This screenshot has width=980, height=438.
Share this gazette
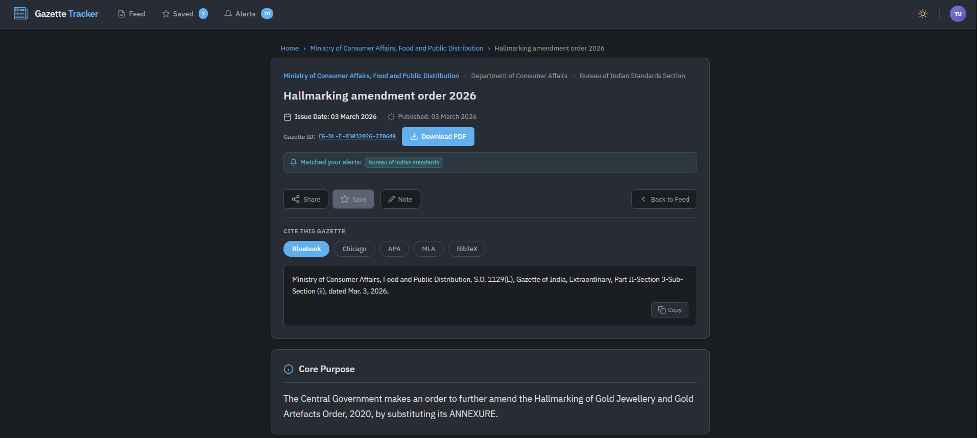coord(306,199)
